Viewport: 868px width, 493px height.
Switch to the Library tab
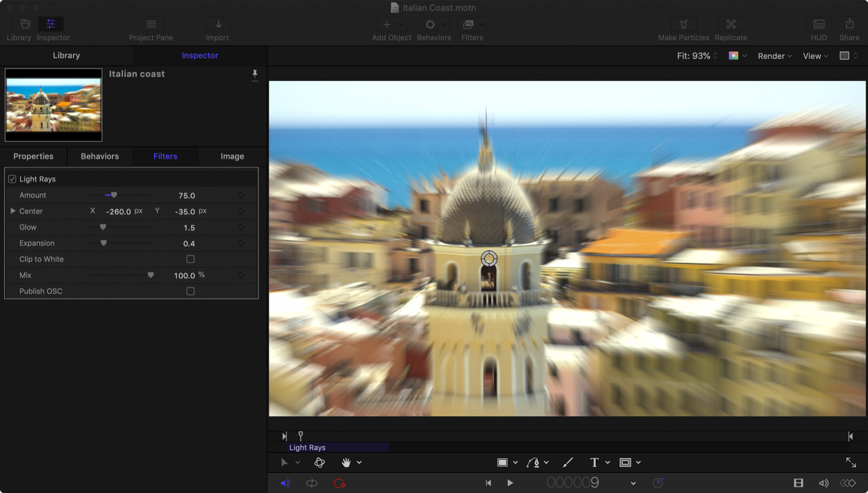pos(66,55)
